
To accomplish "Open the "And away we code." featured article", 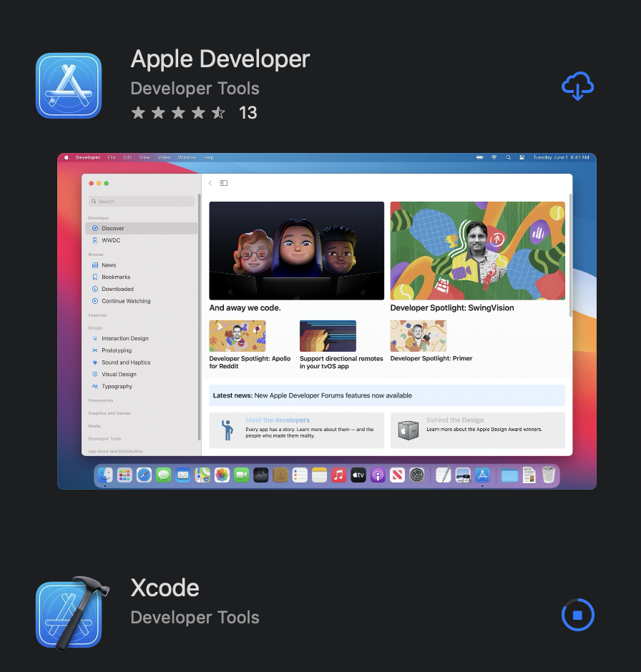I will click(x=296, y=251).
